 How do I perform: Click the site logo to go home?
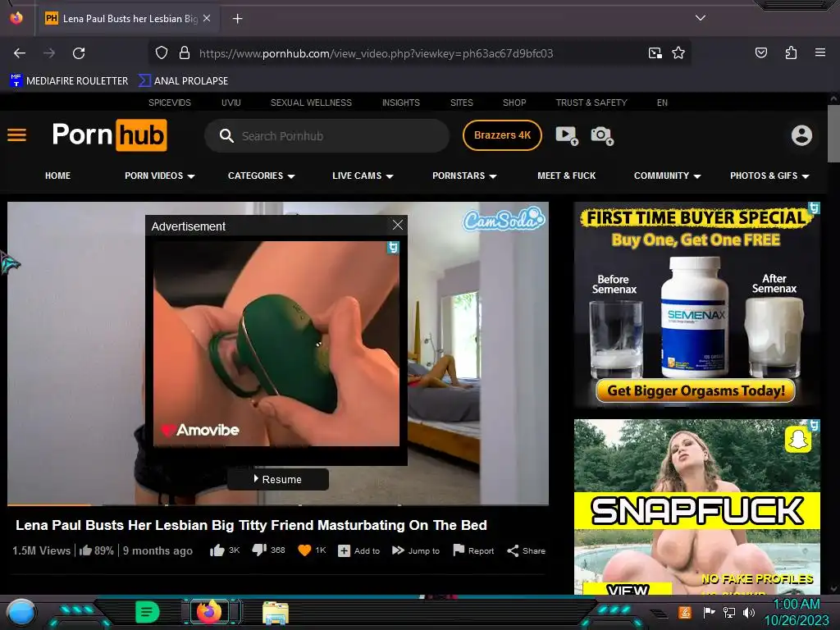109,135
